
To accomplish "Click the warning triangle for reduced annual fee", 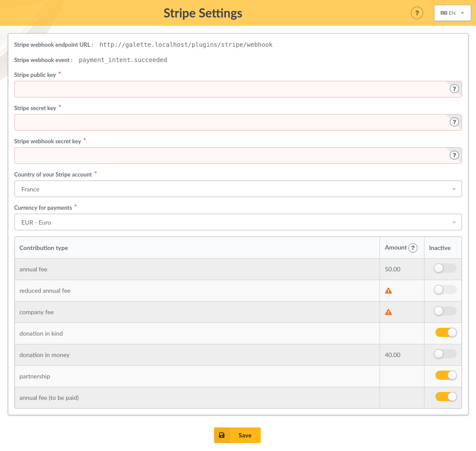I will point(388,290).
